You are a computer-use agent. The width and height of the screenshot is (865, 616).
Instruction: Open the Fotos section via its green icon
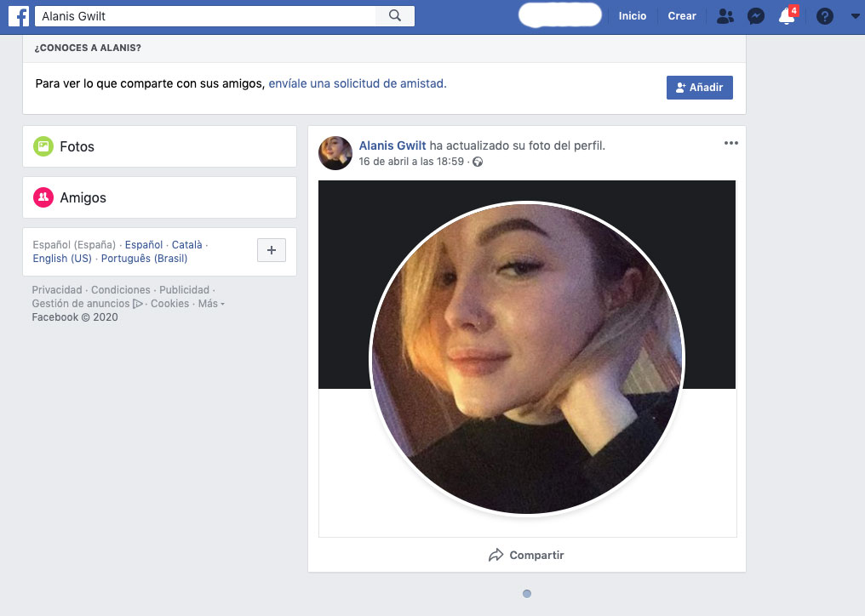click(x=43, y=145)
